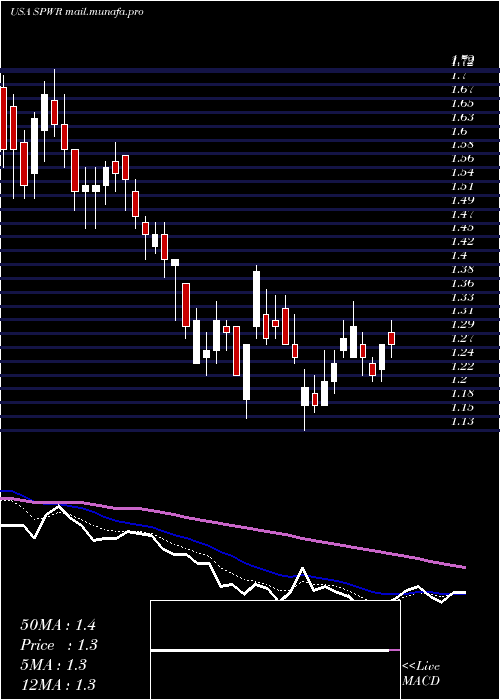Select the 1.31 price axis label

point(462,311)
